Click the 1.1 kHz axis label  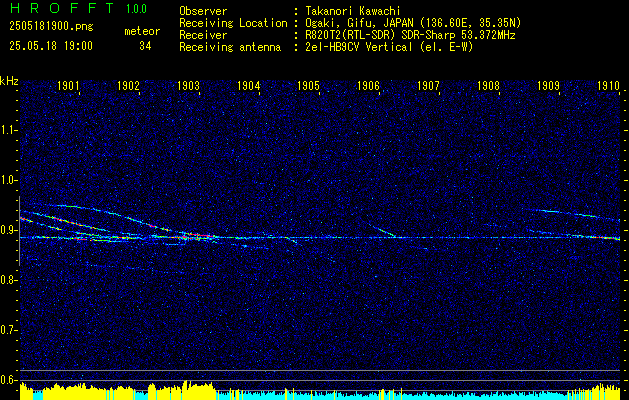pyautogui.click(x=8, y=130)
